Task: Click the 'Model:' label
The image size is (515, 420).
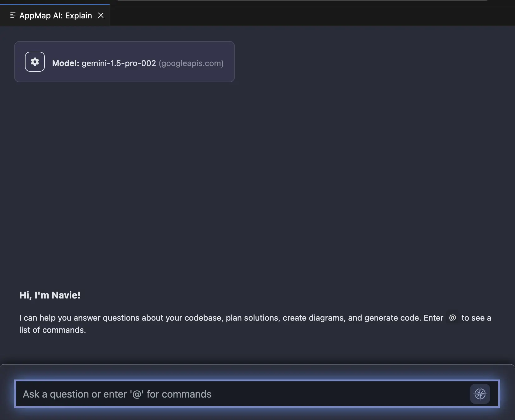Action: [66, 63]
